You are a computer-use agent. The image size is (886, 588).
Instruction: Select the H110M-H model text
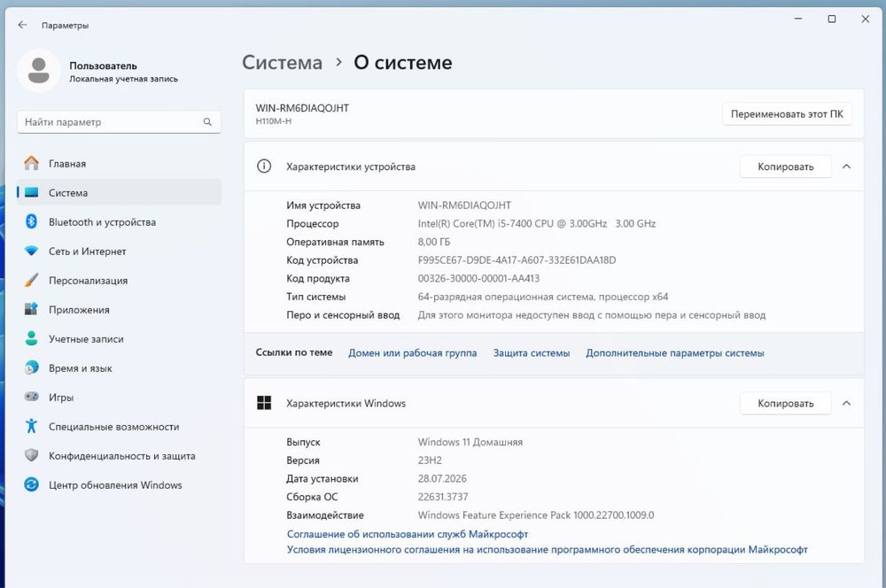274,120
